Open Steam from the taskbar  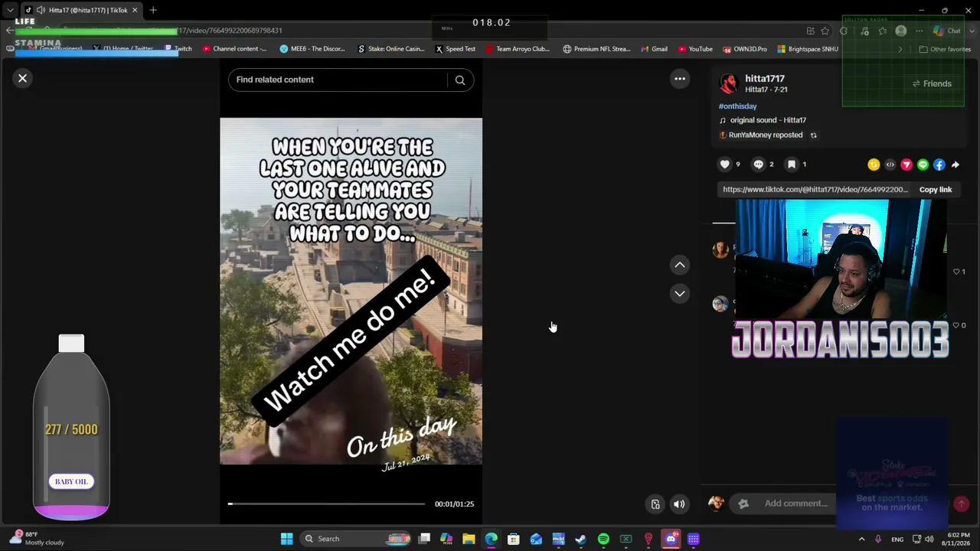pos(580,539)
